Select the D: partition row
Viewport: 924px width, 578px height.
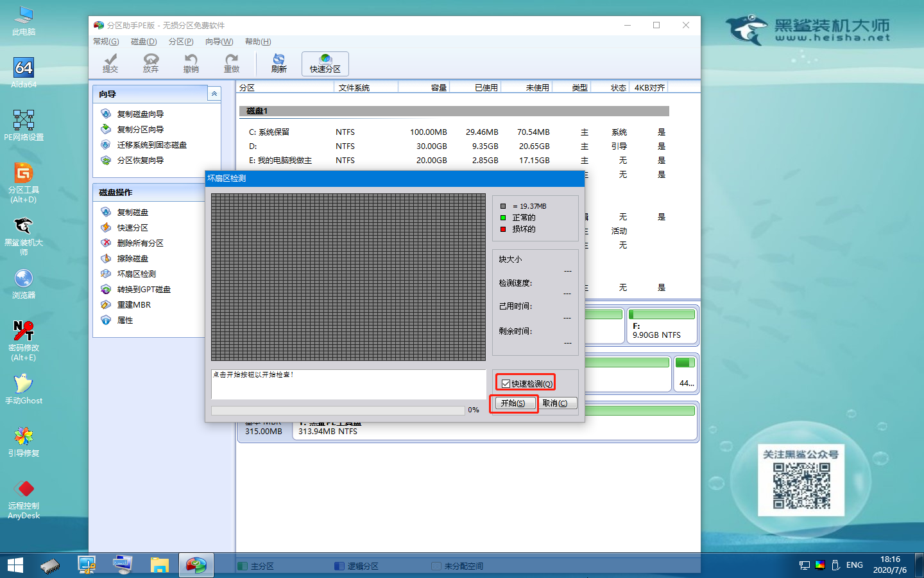[454, 146]
